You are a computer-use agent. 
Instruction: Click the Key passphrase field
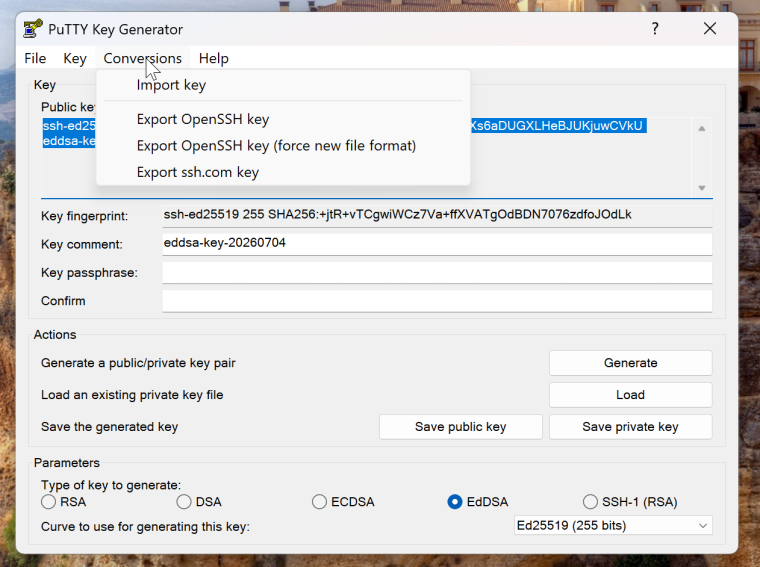(437, 273)
